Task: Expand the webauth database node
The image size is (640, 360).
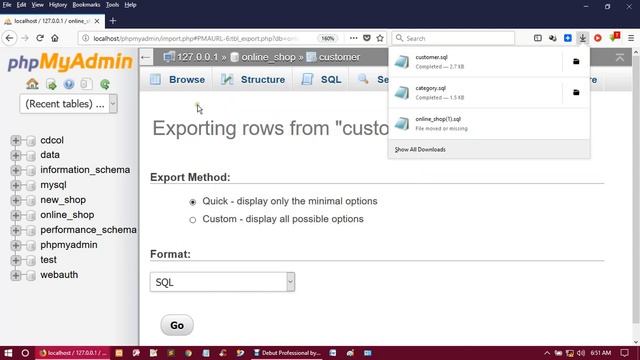Action: pyautogui.click(x=16, y=275)
